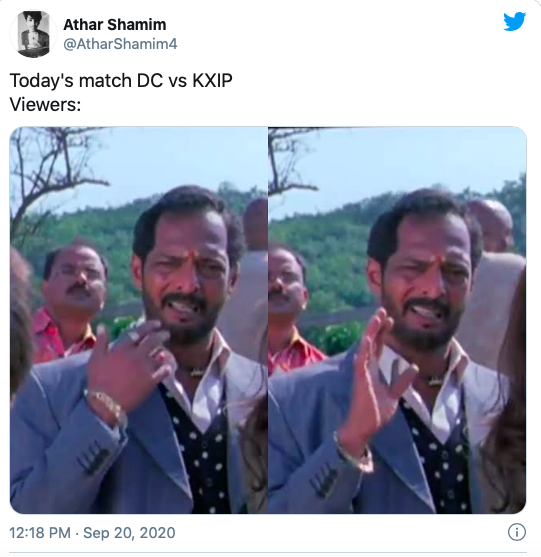The height and width of the screenshot is (557, 541).
Task: Click the divider line below the timestamp
Action: click(x=270, y=553)
